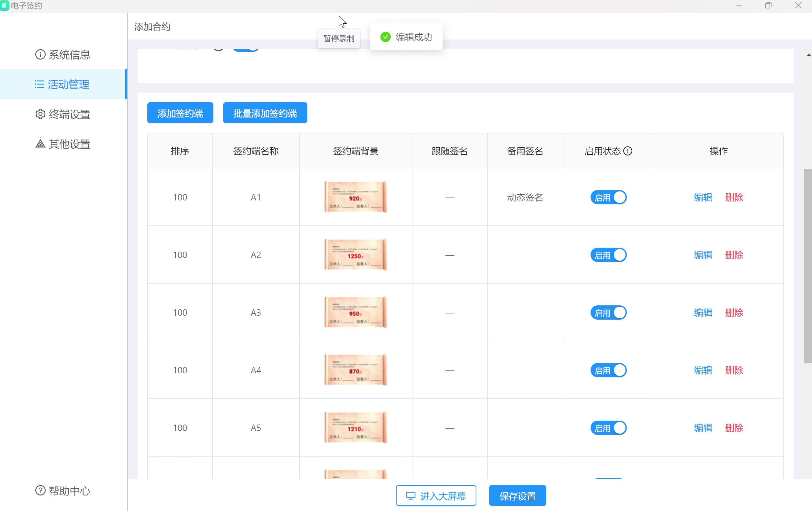
Task: Click the 活动管理 list icon
Action: 39,84
